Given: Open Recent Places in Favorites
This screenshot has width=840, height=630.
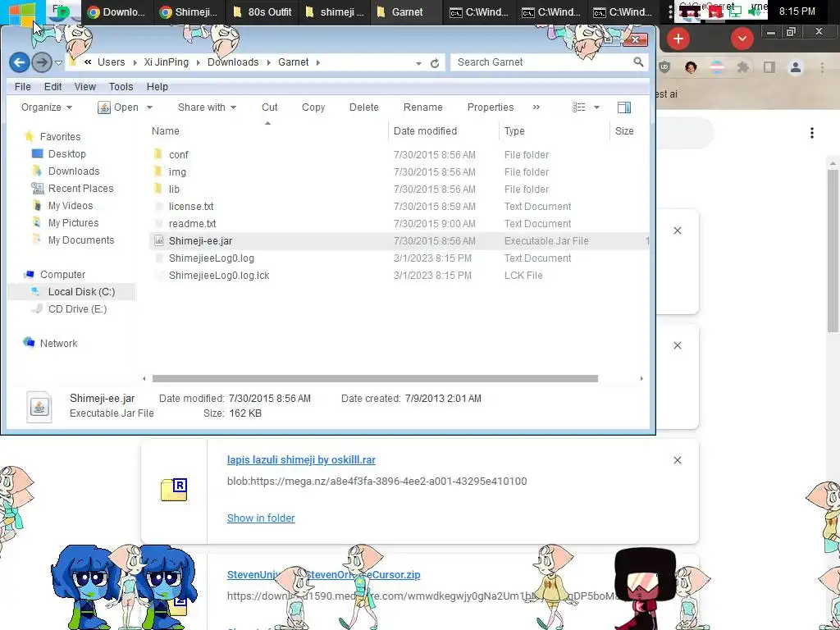Looking at the screenshot, I should (x=80, y=188).
